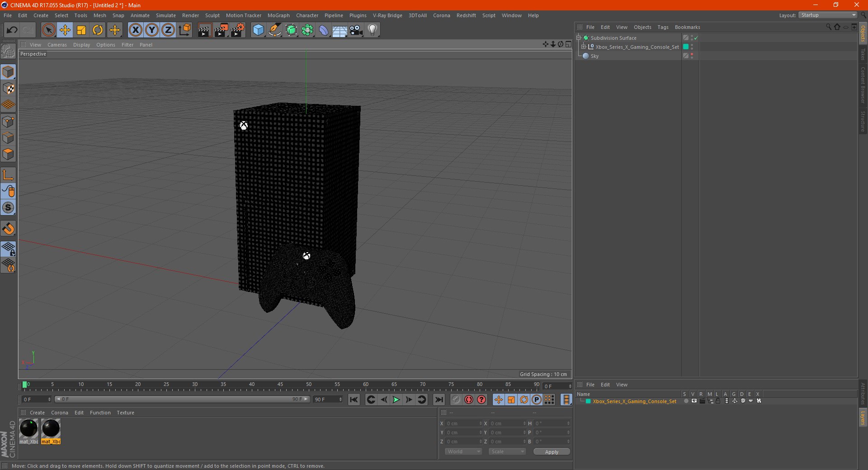Open the deformer objects palette

coord(324,30)
